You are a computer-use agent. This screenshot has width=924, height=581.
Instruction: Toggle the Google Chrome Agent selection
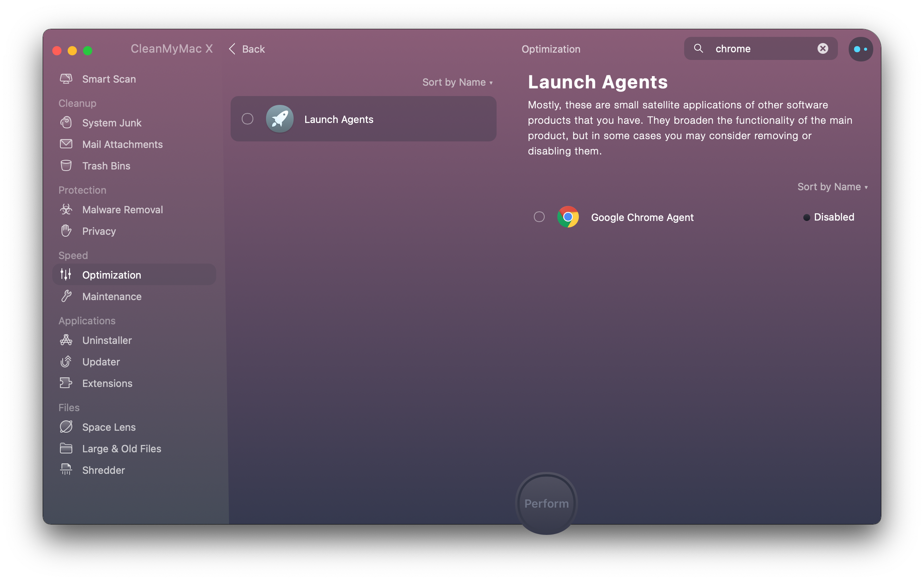tap(539, 217)
